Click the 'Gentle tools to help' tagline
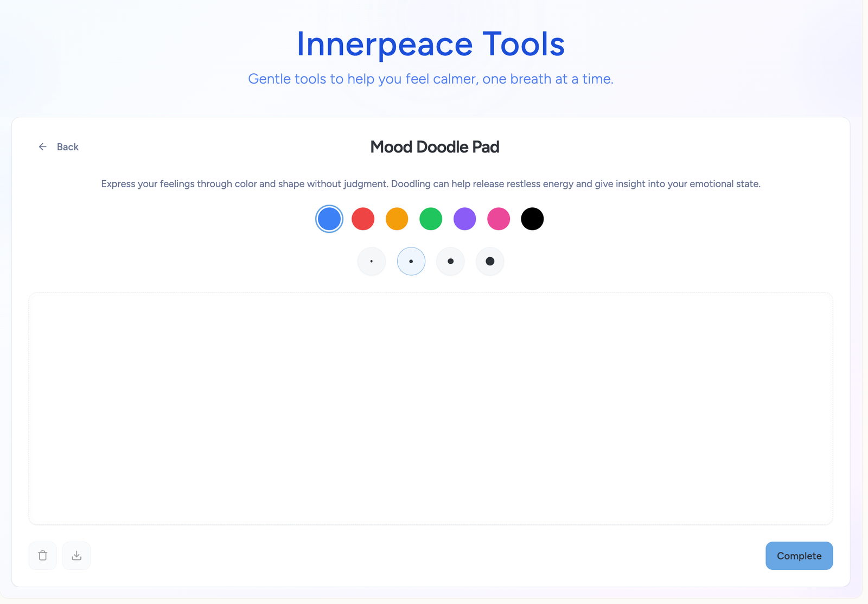The image size is (868, 604). click(431, 79)
